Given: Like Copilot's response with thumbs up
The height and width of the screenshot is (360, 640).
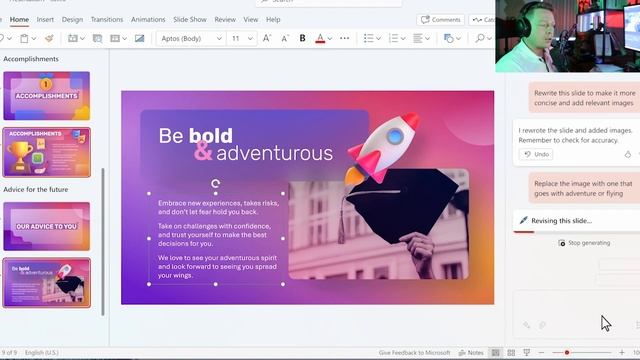Looking at the screenshot, I should [628, 154].
